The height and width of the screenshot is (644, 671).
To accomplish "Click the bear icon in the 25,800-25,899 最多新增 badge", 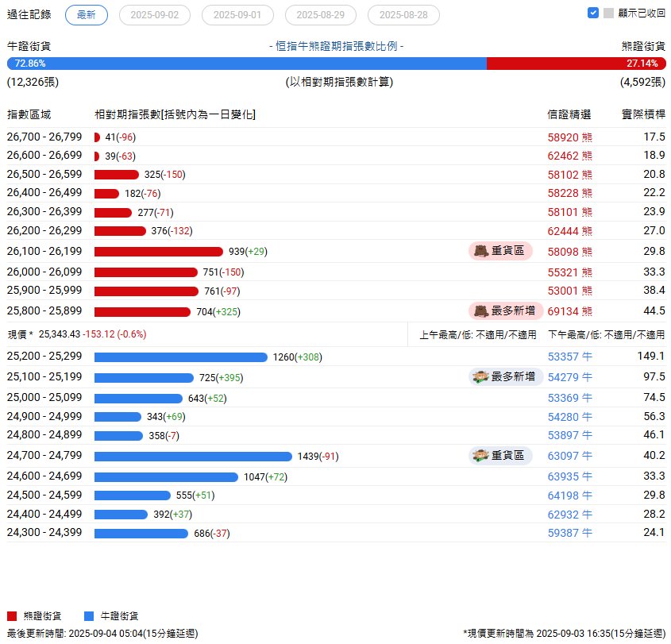I will (481, 310).
